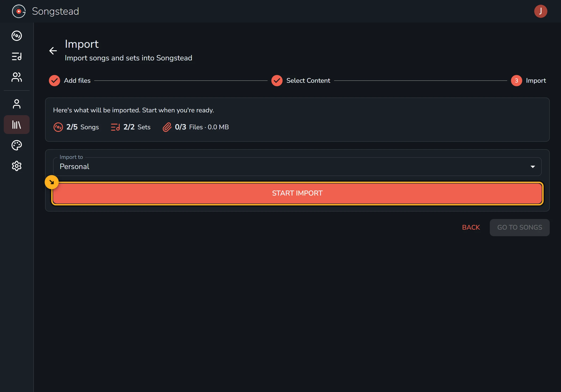Viewport: 561px width, 392px height.
Task: Open the Appearance palette icon in sidebar
Action: (x=17, y=145)
